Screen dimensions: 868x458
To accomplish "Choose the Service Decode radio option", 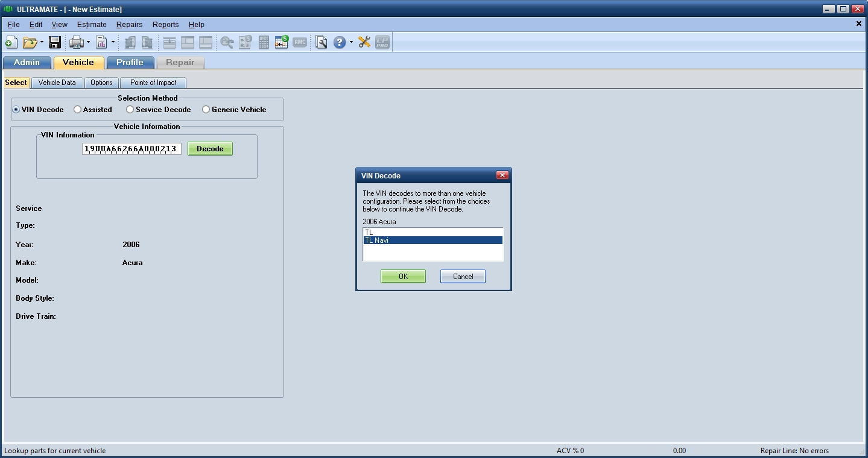I will click(130, 110).
